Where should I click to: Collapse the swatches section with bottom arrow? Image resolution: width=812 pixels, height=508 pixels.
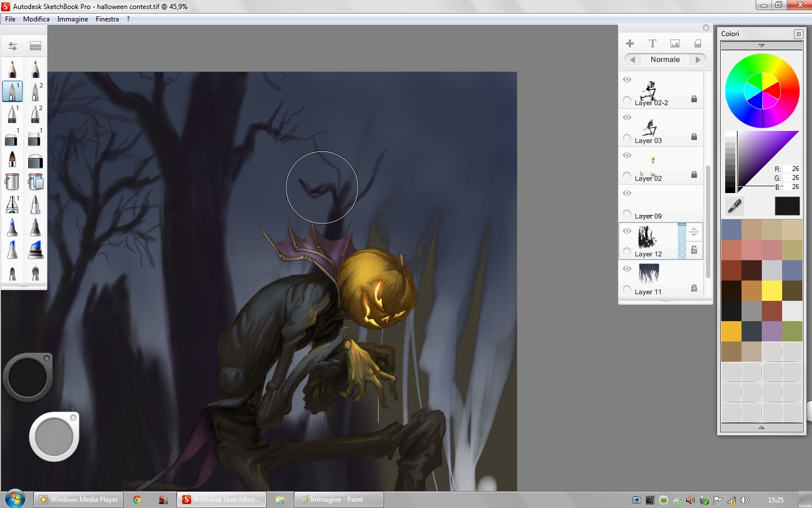point(761,428)
